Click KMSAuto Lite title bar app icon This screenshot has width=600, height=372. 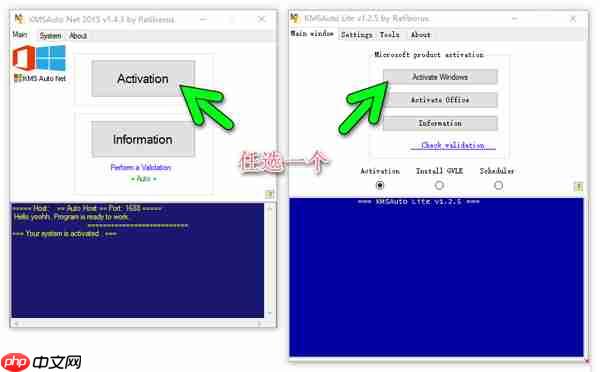tap(295, 18)
